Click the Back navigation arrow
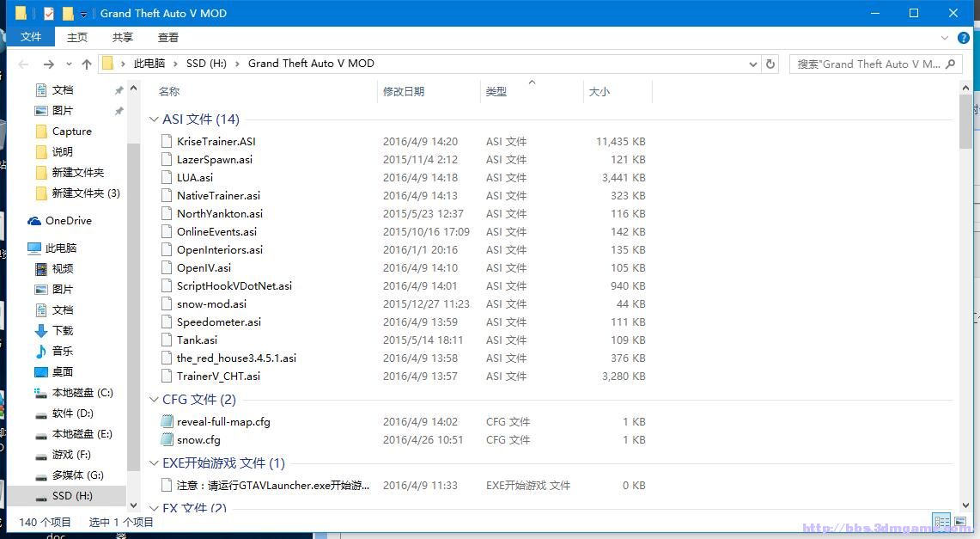The width and height of the screenshot is (980, 539). click(x=23, y=64)
